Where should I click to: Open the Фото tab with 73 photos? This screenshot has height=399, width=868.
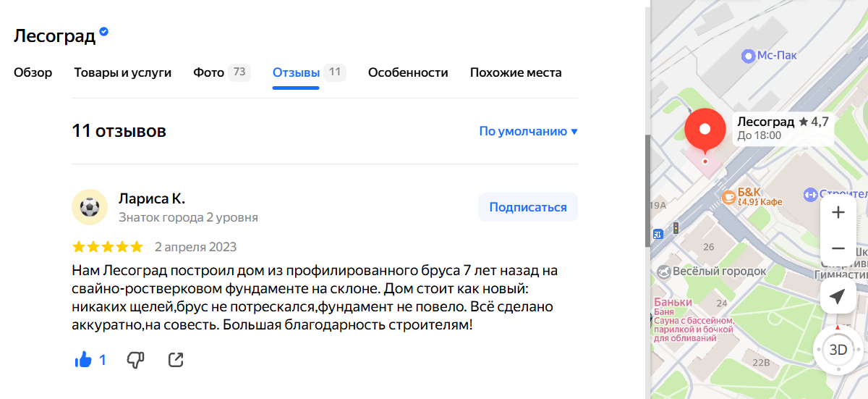point(222,72)
